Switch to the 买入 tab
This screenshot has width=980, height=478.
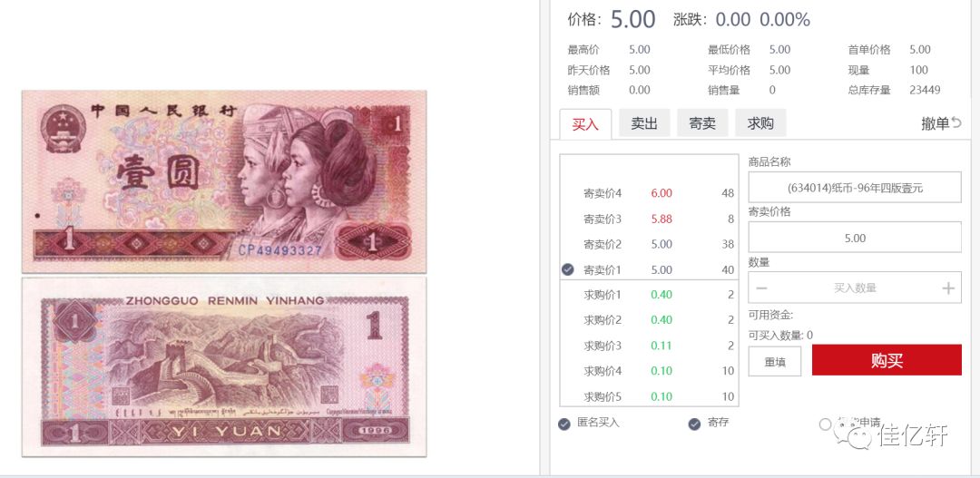coord(585,123)
